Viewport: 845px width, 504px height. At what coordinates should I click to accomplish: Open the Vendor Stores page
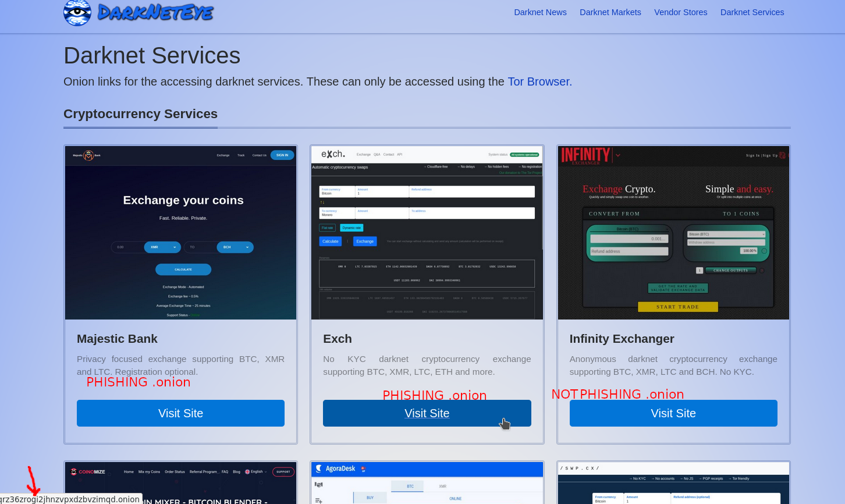point(681,12)
